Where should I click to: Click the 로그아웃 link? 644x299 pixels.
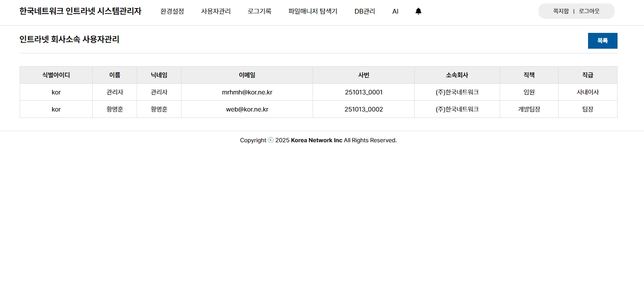point(589,11)
